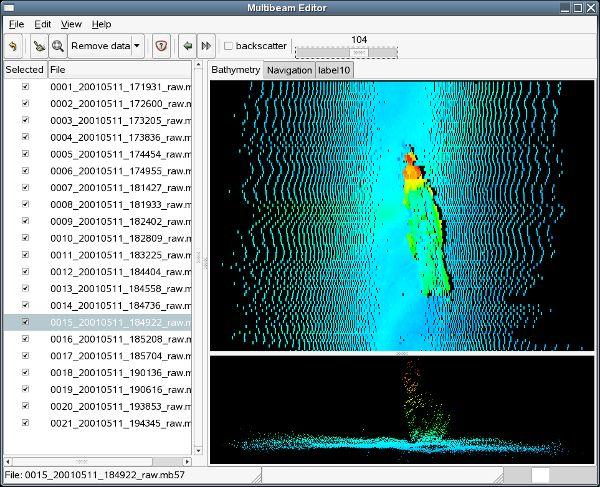Click the shield question-mark icon
The height and width of the screenshot is (487, 600).
pyautogui.click(x=162, y=46)
